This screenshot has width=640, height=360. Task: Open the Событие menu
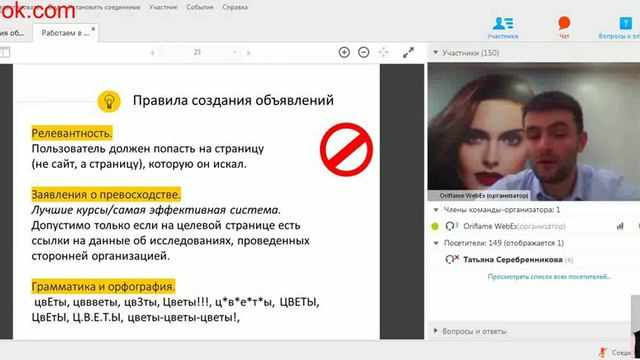click(200, 7)
